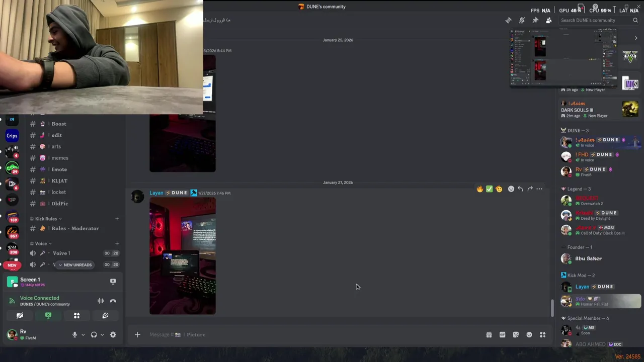Open the sticker picker

coord(516,335)
